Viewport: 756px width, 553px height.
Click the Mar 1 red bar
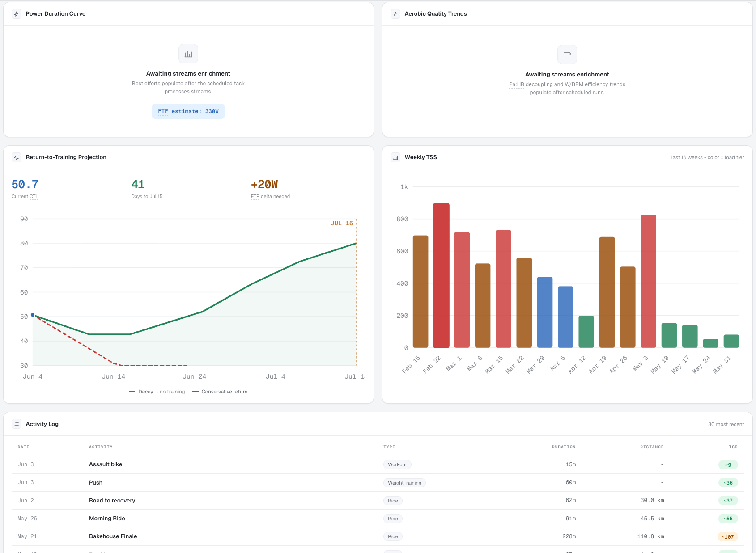pos(462,290)
